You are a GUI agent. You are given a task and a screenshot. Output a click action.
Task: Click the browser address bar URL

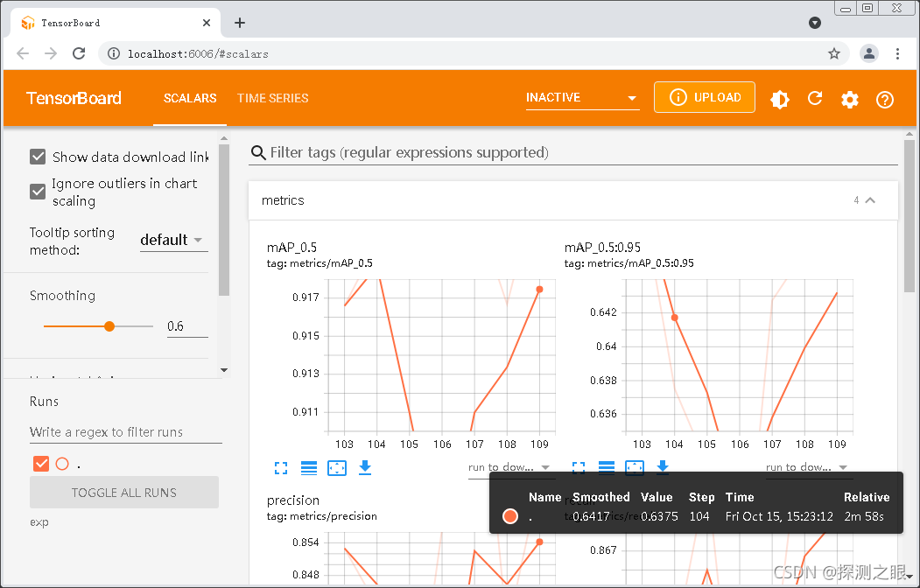click(x=199, y=54)
